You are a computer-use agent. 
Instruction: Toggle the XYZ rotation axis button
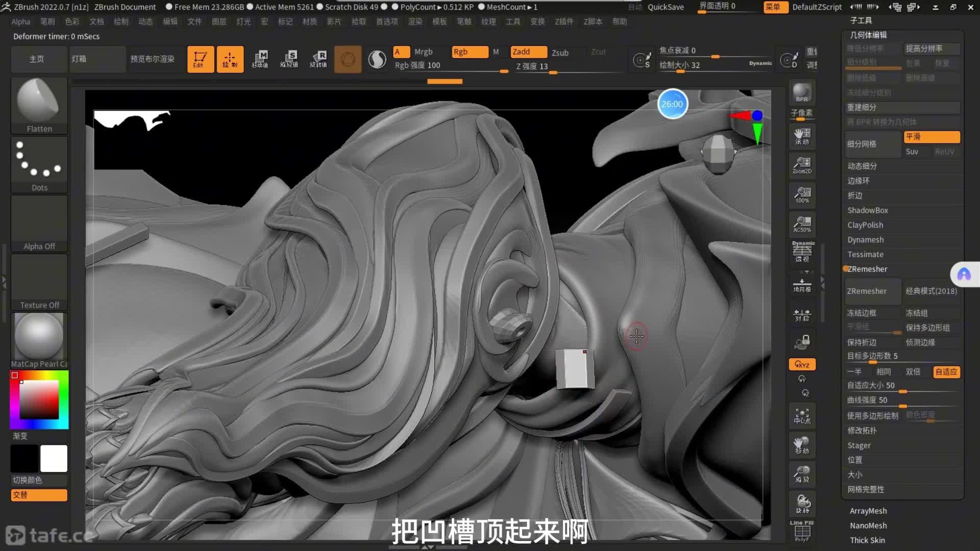(x=802, y=364)
